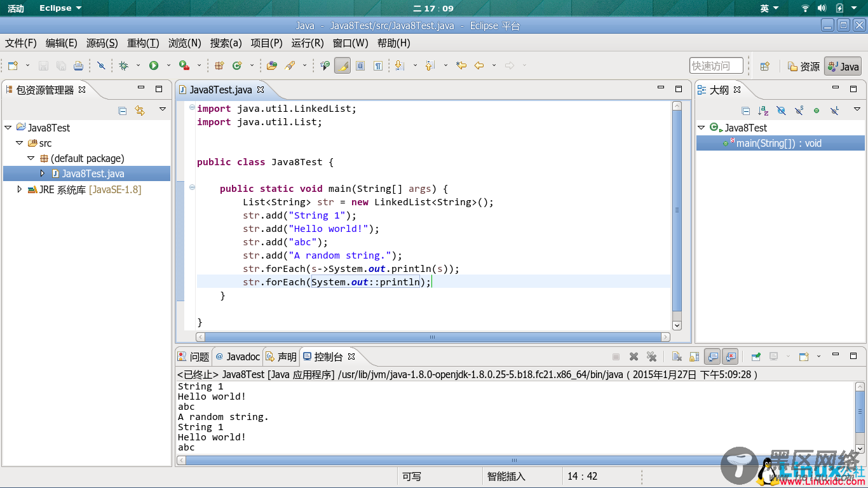Open the Outline view menu triangle
This screenshot has width=868, height=488.
point(857,109)
